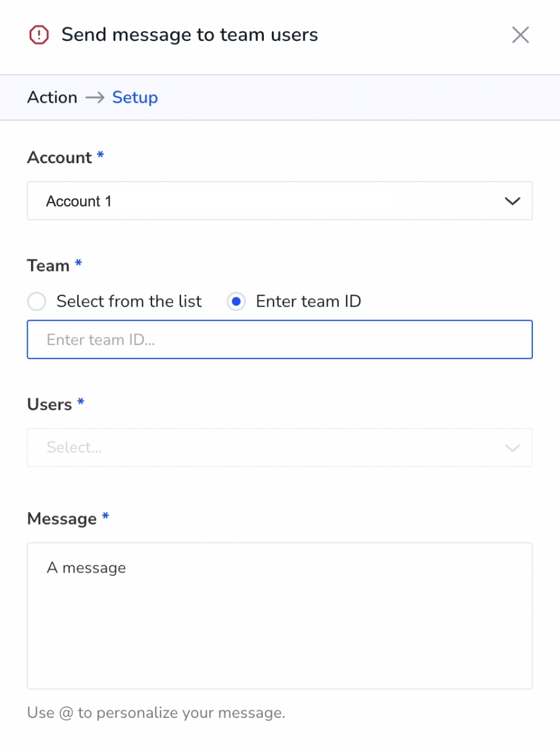Open the Account 1 dropdown
This screenshot has width=560, height=753.
pyautogui.click(x=279, y=201)
